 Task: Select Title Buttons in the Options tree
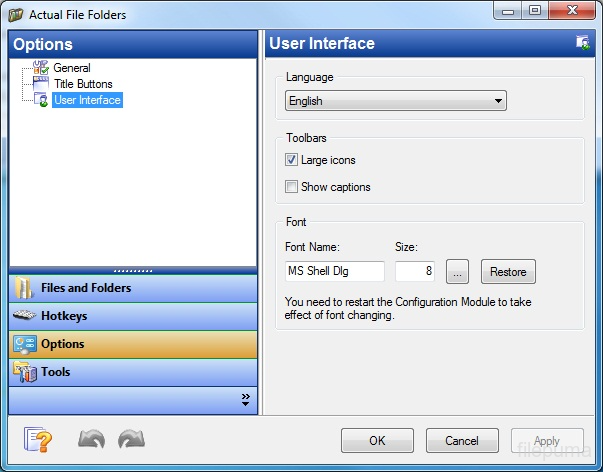(83, 84)
